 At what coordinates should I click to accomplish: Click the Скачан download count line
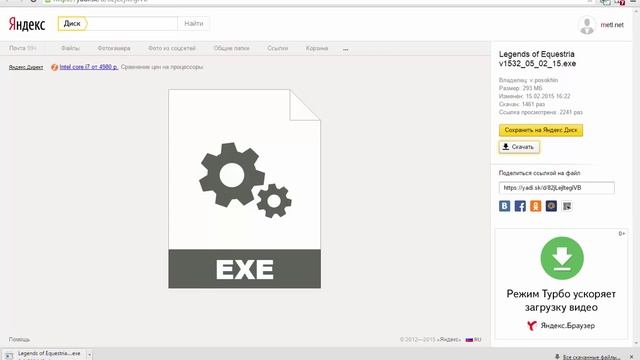tap(522, 104)
